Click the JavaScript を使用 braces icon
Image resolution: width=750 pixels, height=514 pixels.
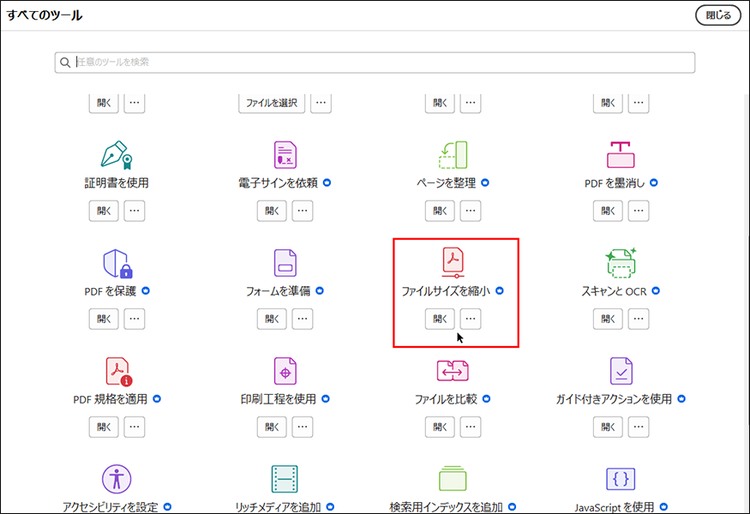click(x=621, y=477)
